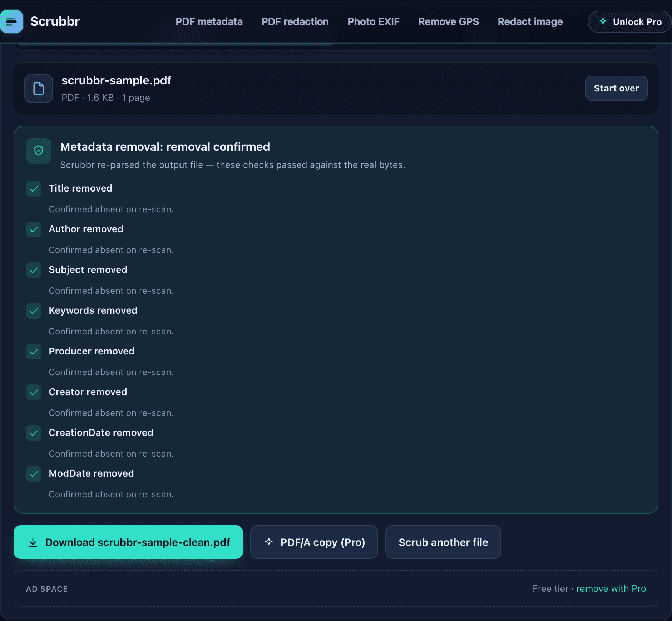Click the Scrubbr logo icon
The height and width of the screenshot is (621, 672).
pos(11,21)
